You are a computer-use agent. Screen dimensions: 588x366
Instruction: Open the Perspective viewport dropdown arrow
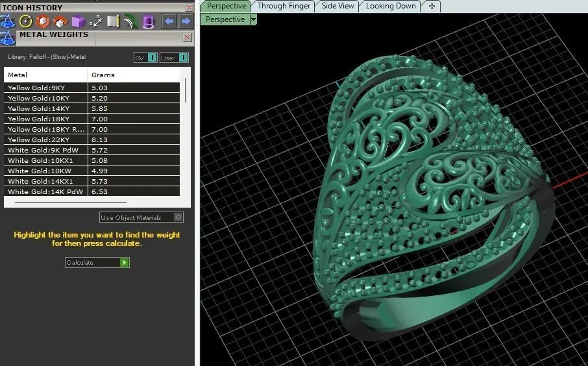point(253,19)
